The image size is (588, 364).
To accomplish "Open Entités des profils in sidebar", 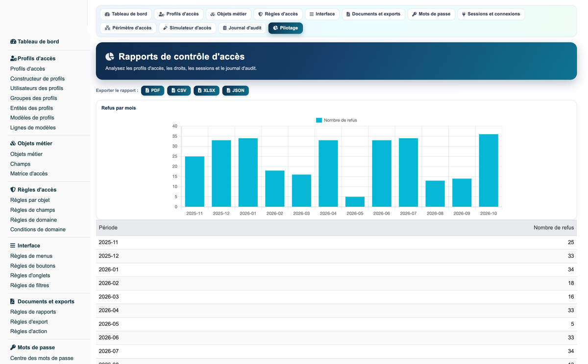I will coord(31,108).
